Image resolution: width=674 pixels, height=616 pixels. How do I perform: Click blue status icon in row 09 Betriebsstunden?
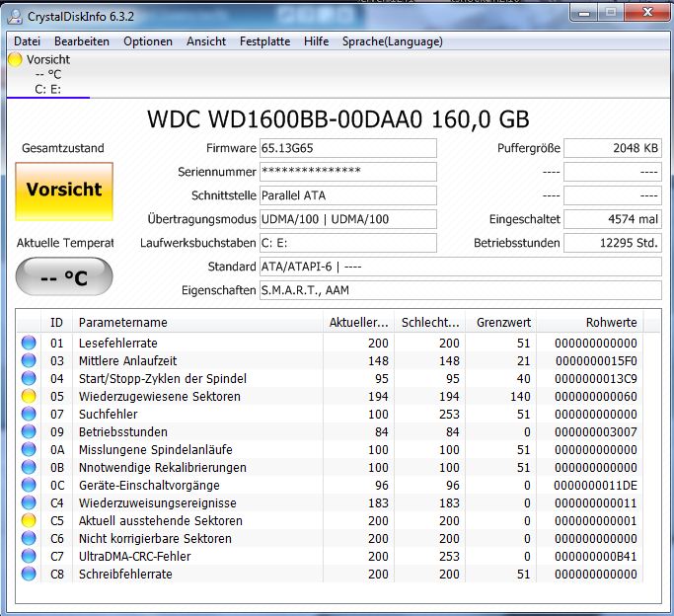(29, 431)
